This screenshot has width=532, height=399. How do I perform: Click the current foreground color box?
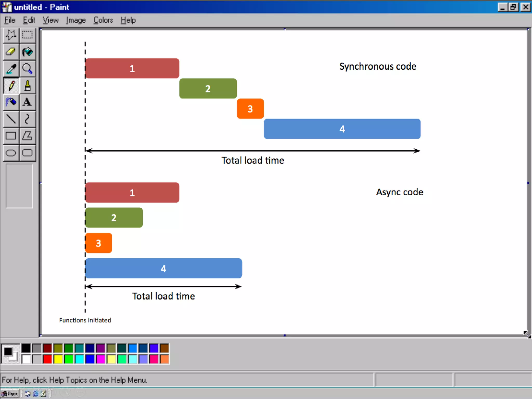pyautogui.click(x=8, y=351)
